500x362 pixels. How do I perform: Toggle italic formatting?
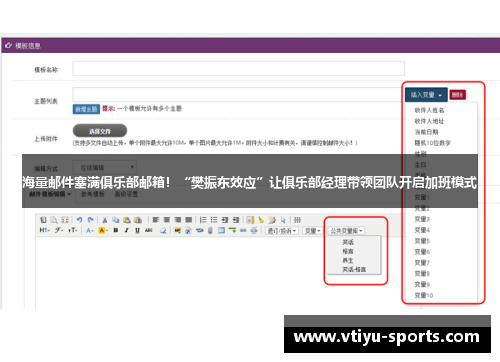point(127,230)
